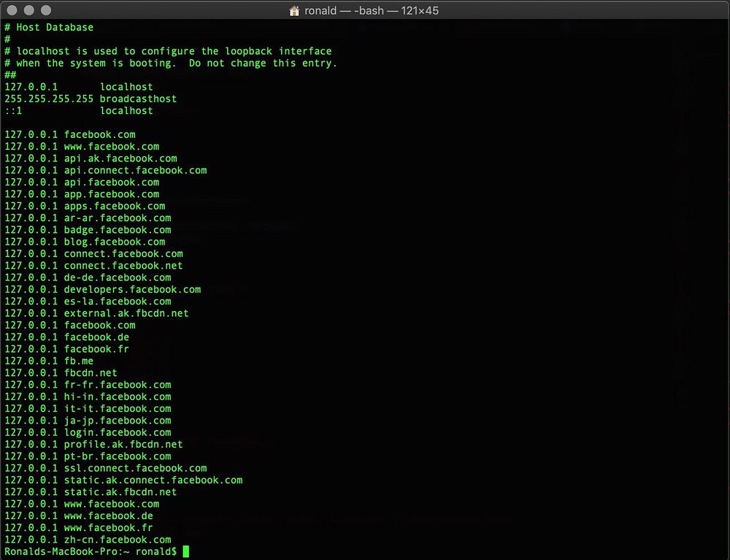Screen dimensions: 730x560
Task: Click the 'static.ak.connect.facebook.com' entry
Action: tap(153, 480)
